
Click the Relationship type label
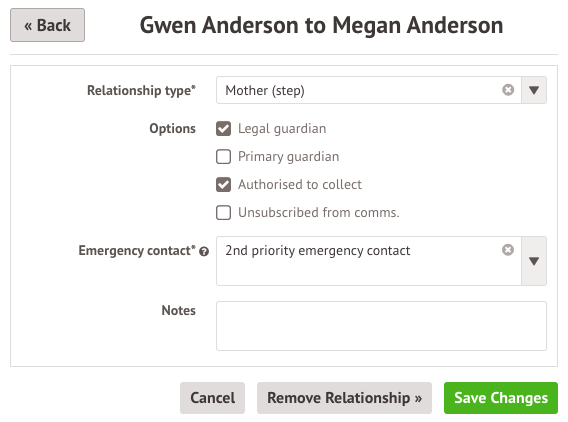click(x=141, y=90)
